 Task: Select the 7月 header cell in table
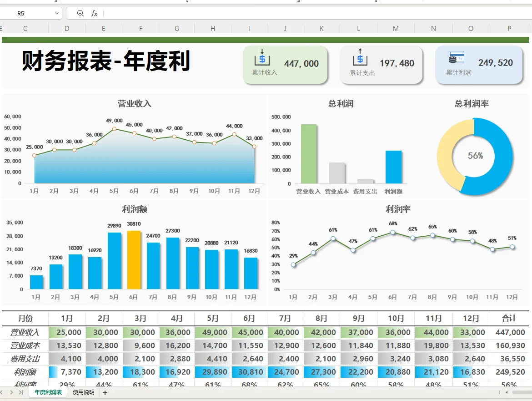pos(285,319)
